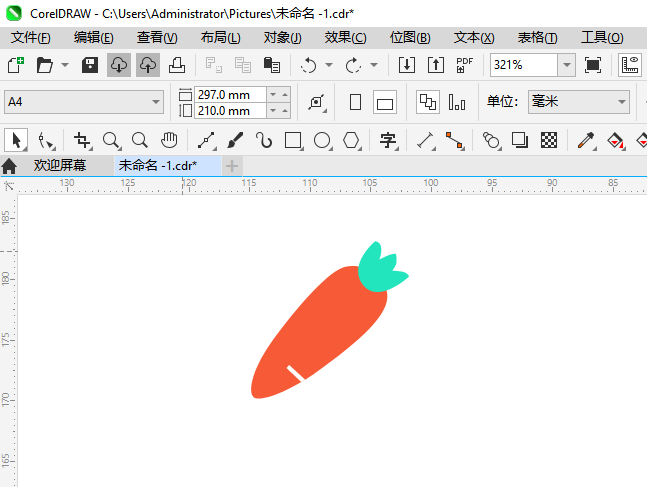Viewport: 647px width, 487px height.
Task: Open the 文本(X) menu
Action: point(474,38)
